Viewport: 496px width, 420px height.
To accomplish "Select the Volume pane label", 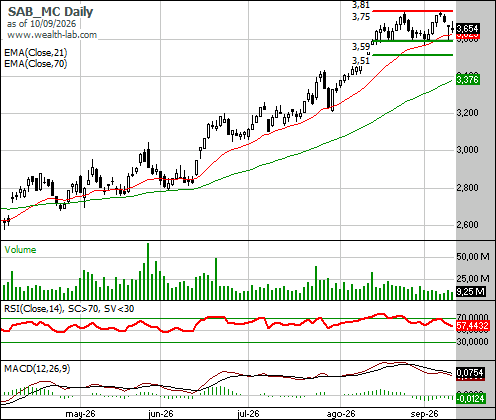I will (20, 250).
